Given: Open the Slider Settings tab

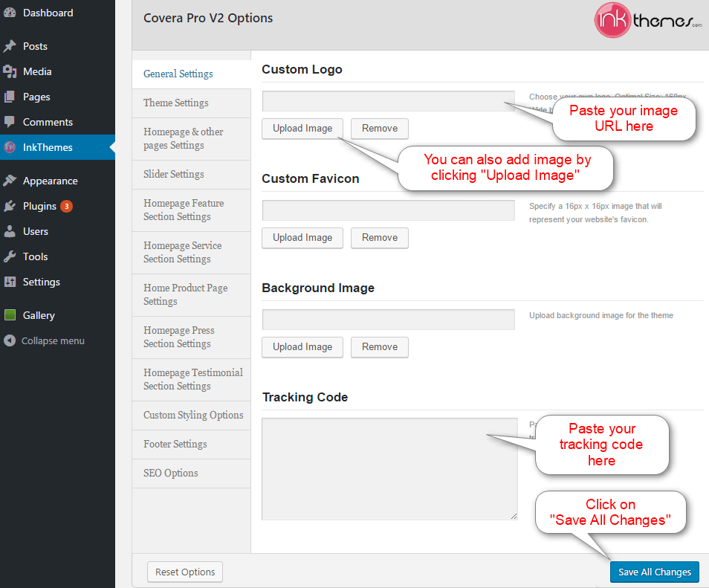Looking at the screenshot, I should pos(191,175).
